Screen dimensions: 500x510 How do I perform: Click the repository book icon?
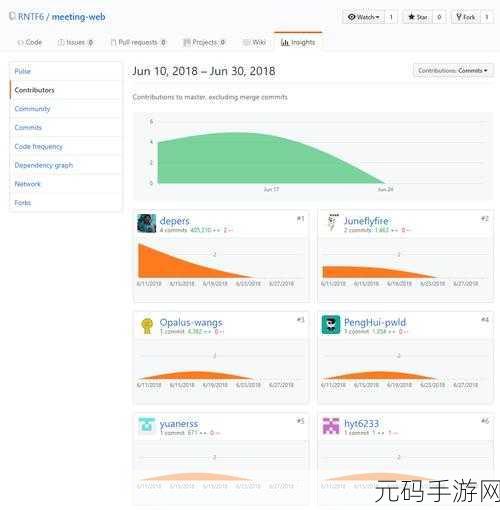click(x=12, y=16)
